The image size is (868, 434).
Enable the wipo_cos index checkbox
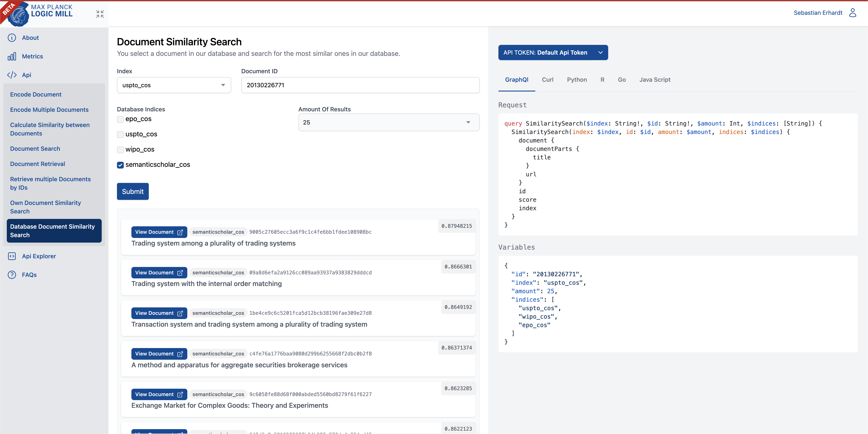pos(120,149)
